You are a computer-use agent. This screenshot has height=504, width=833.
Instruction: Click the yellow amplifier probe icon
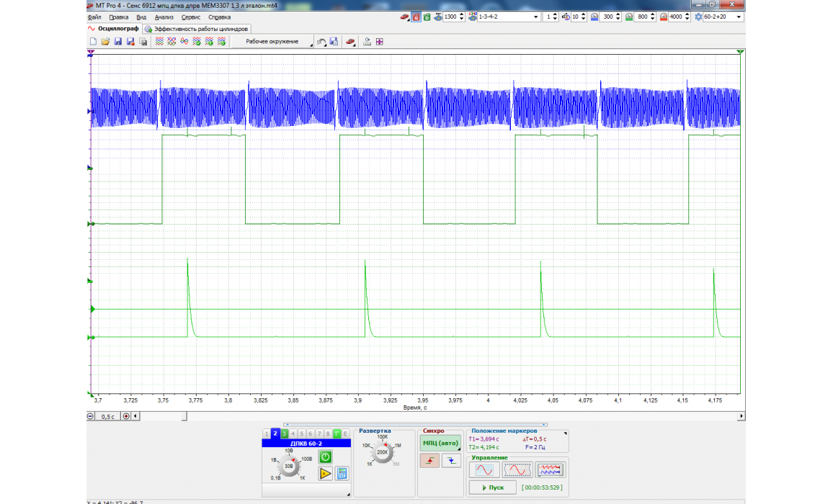[x=325, y=473]
